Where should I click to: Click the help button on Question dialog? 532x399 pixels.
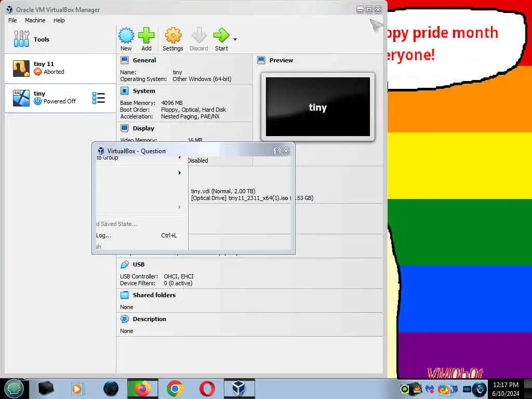coord(277,151)
